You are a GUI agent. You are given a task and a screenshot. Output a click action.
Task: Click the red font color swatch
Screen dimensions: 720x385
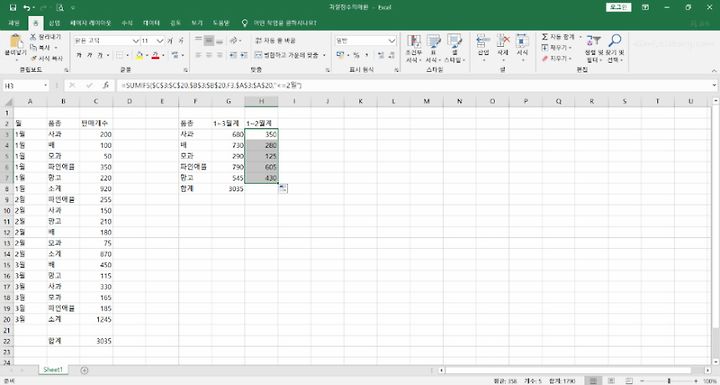click(x=155, y=56)
